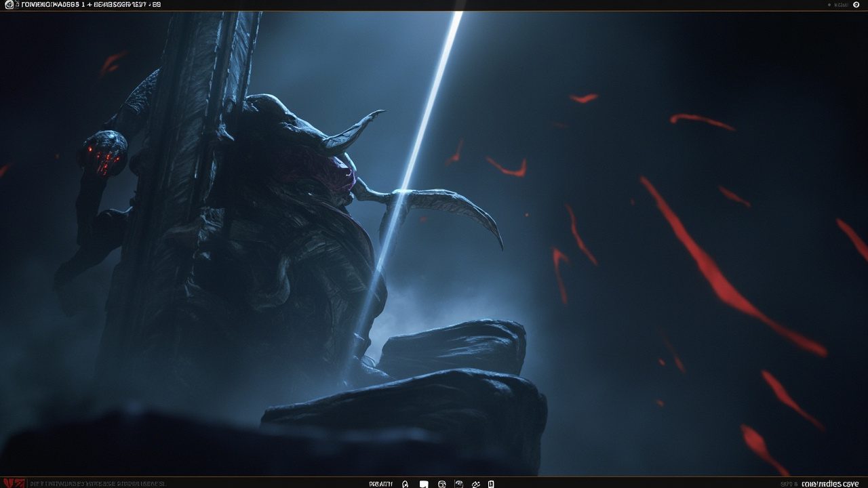Click the rounded box icon in bottom toolbar
Screen dimensions: 868x488
[442, 484]
